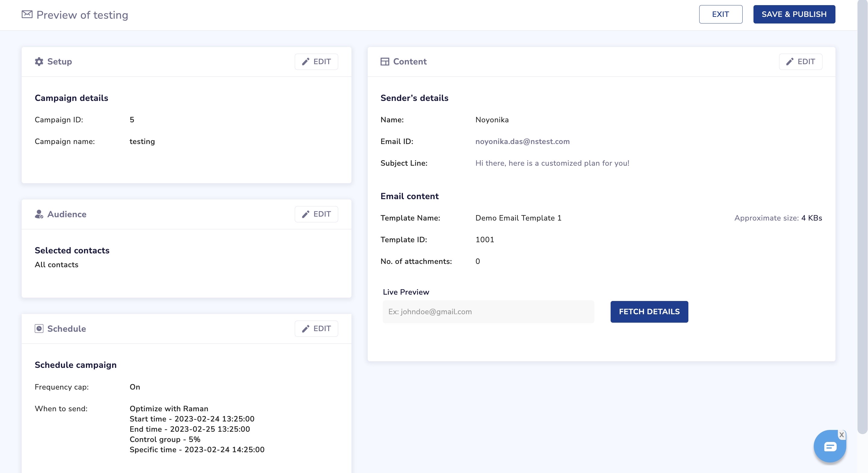868x473 pixels.
Task: Click the Setup section heading
Action: [60, 62]
